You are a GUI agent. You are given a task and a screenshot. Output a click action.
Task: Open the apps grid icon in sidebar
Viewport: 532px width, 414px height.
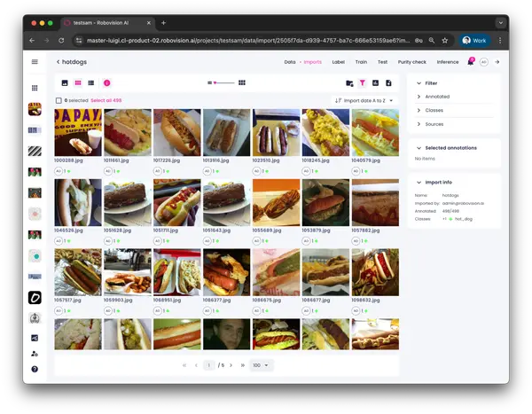coord(35,88)
